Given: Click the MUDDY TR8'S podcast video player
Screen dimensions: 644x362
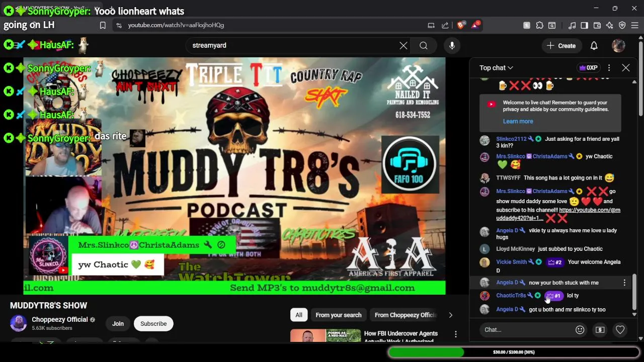Looking at the screenshot, I should coord(234,176).
